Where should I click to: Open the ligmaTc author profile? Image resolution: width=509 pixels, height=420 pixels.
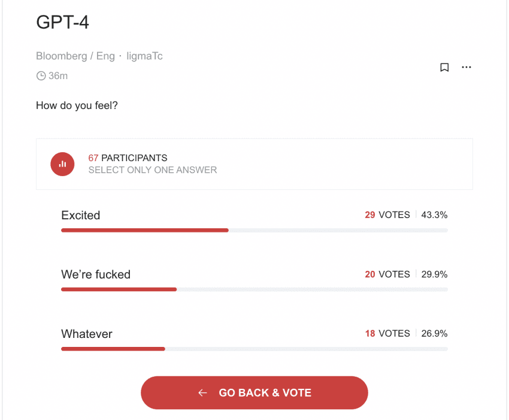click(145, 56)
